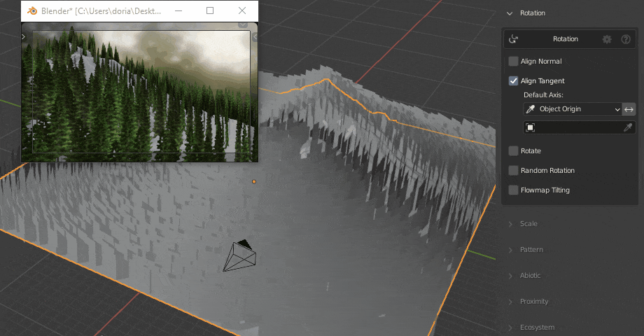The height and width of the screenshot is (336, 644).
Task: Expand the right sidebar arrow in render window
Action: 255,37
